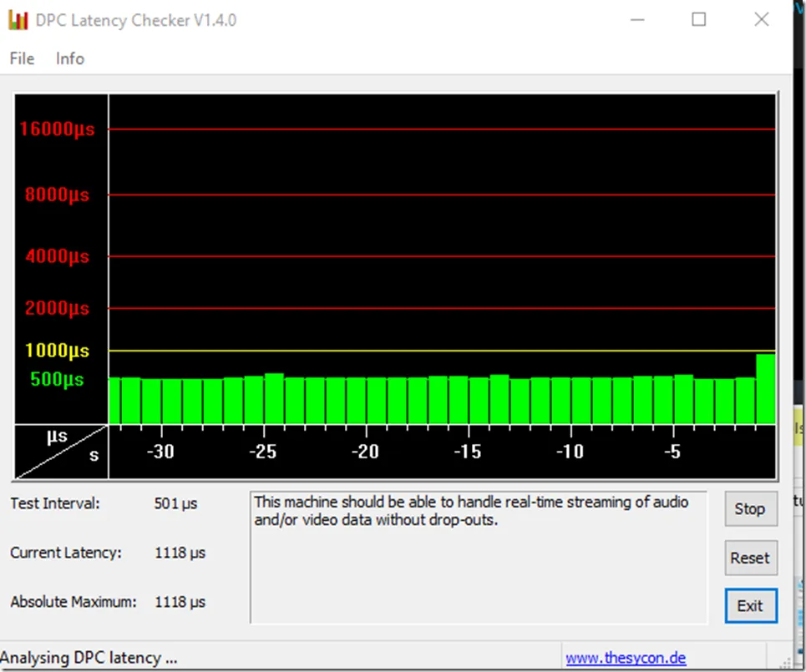Click the -30 time axis label
The height and width of the screenshot is (672, 806).
(x=160, y=452)
